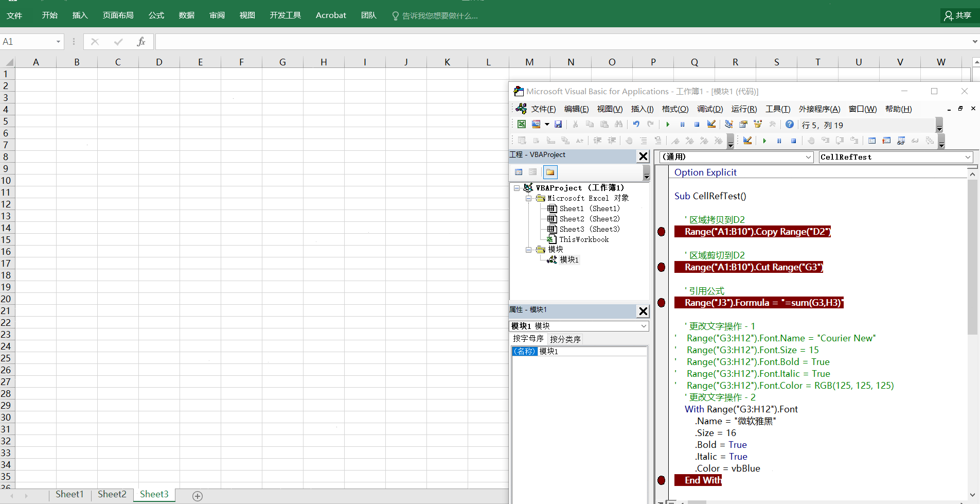The height and width of the screenshot is (504, 980).
Task: Open the Locals Window icon
Action: 872,141
